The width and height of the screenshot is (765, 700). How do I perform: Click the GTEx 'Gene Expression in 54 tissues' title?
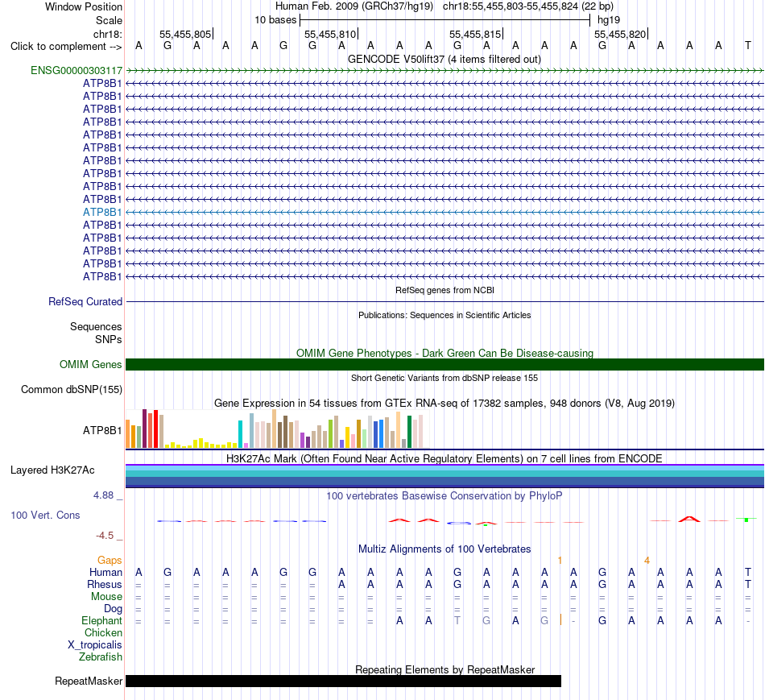(445, 404)
